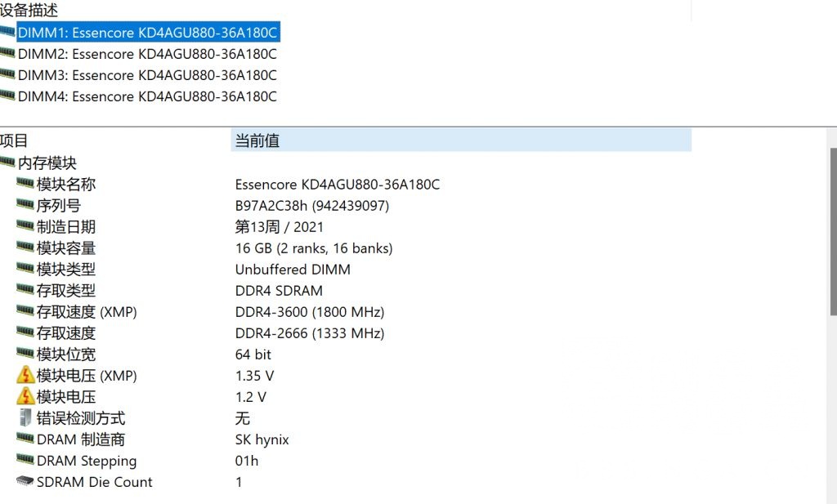Click the memory icon next to 模块容量

click(25, 248)
